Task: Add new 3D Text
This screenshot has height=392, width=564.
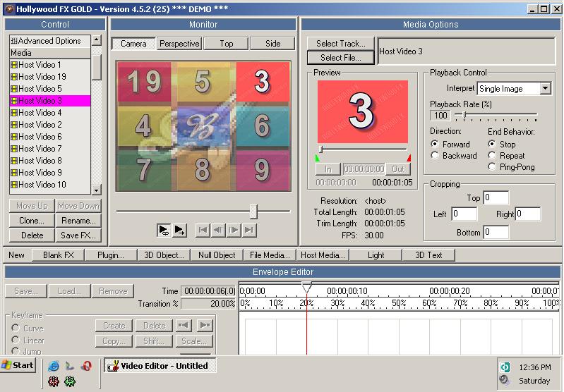Action: click(x=428, y=255)
